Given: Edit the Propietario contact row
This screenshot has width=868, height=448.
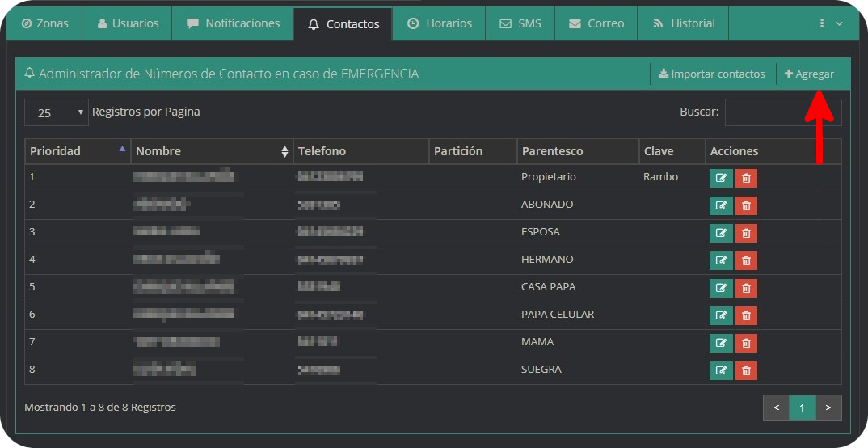Looking at the screenshot, I should [721, 179].
